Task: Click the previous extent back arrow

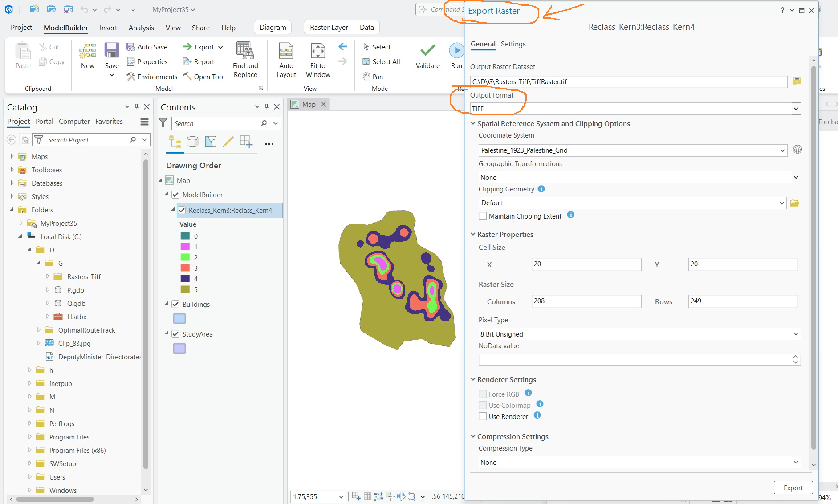Action: (343, 46)
